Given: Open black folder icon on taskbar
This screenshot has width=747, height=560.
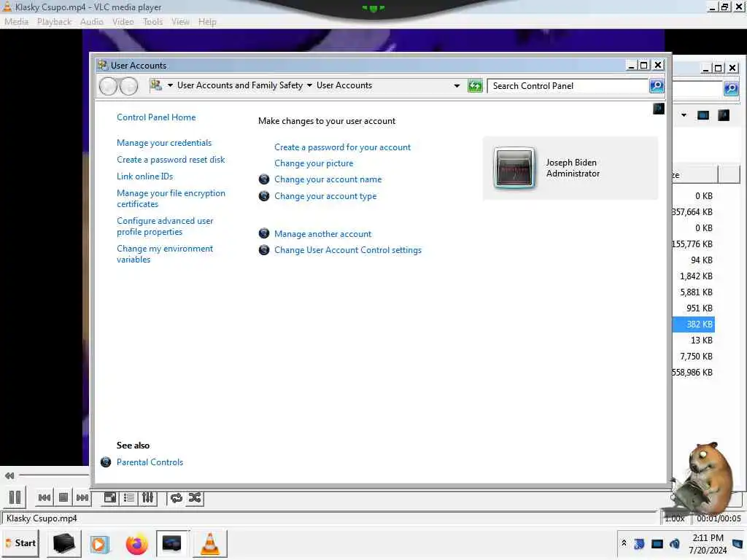Looking at the screenshot, I should tap(64, 543).
